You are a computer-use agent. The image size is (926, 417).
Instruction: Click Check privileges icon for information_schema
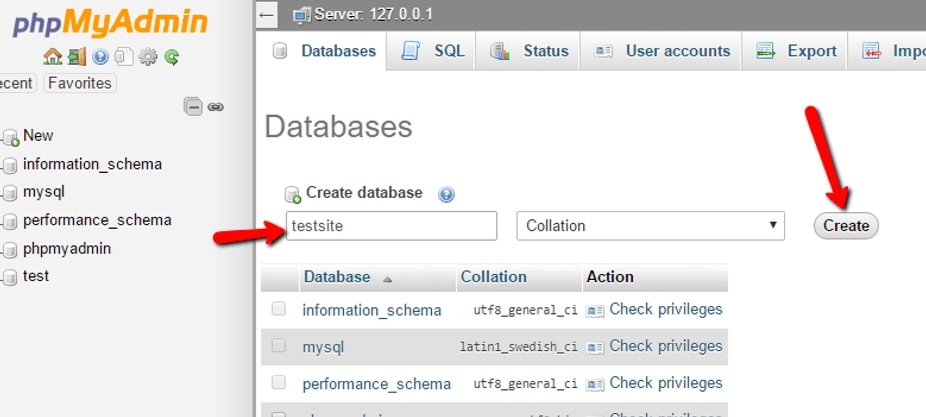coord(595,311)
